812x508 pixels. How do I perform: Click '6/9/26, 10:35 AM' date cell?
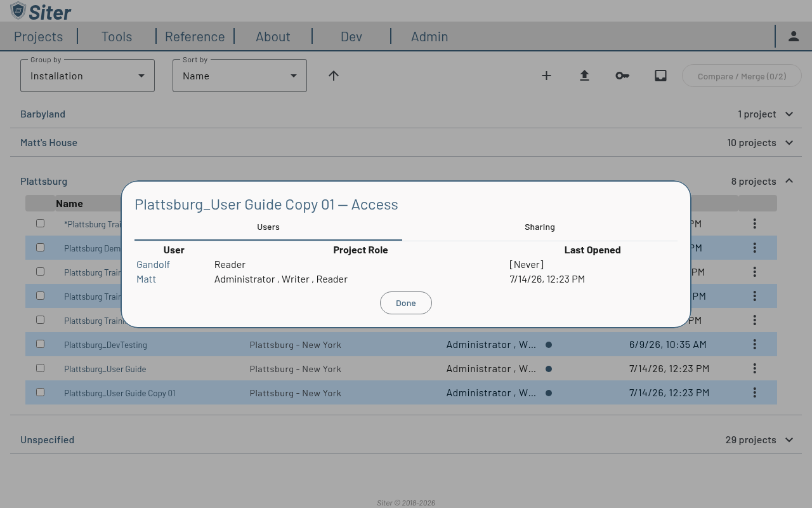668,344
